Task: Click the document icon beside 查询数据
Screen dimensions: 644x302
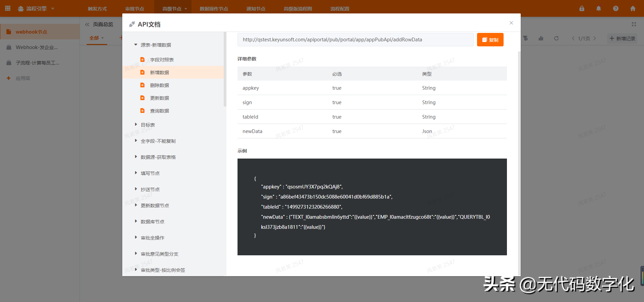Action: point(142,111)
